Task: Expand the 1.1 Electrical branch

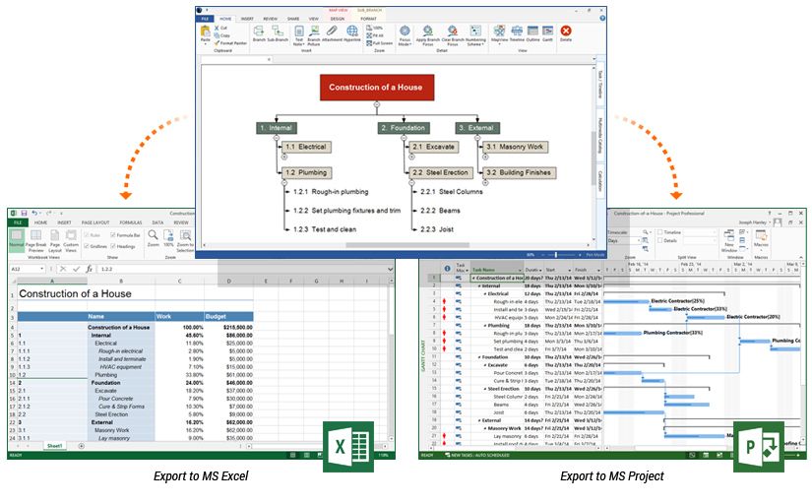Action: click(x=284, y=157)
